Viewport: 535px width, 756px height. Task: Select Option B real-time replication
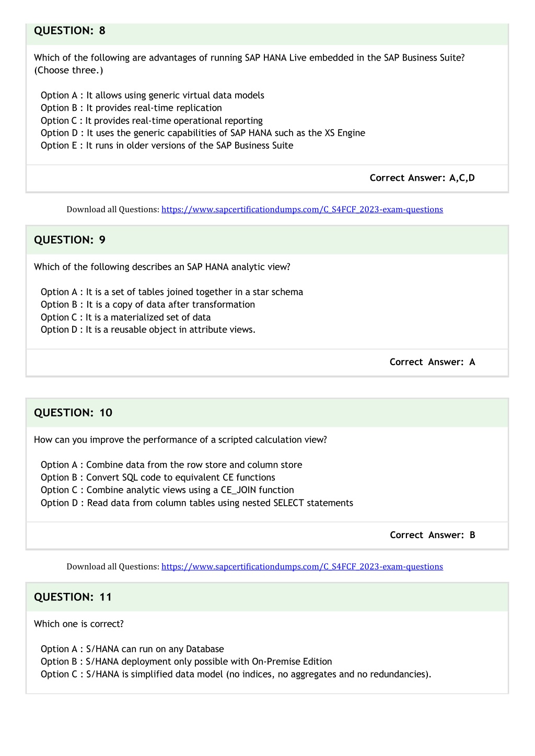(x=131, y=108)
